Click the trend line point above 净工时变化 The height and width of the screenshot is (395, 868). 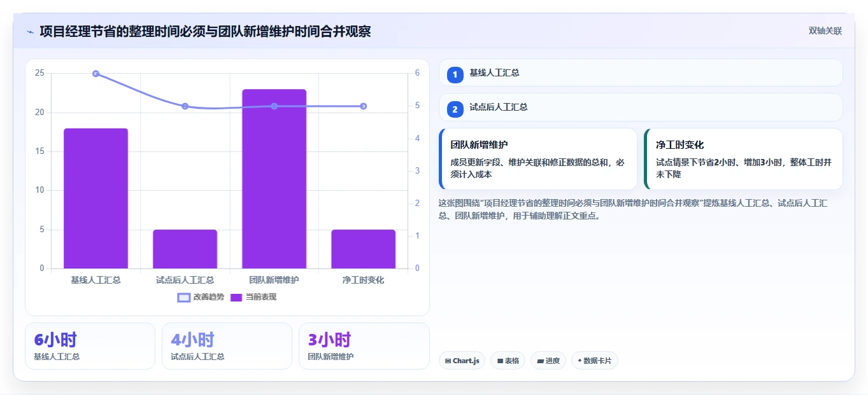(x=363, y=106)
